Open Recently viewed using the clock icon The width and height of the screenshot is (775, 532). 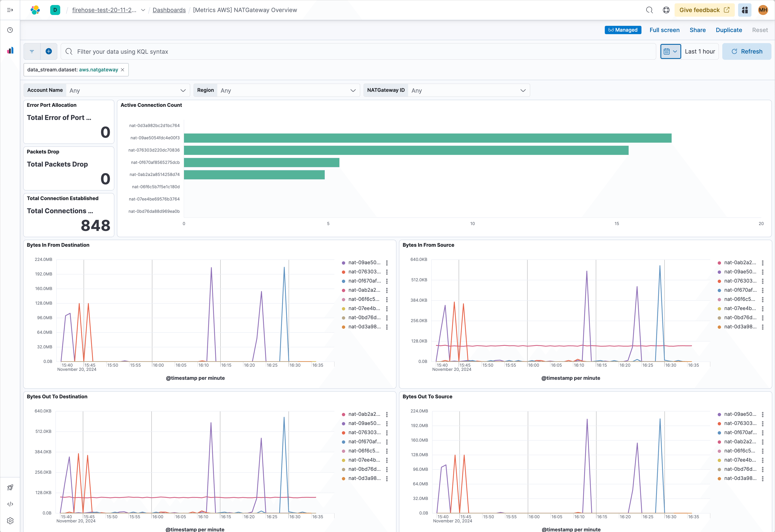10,30
